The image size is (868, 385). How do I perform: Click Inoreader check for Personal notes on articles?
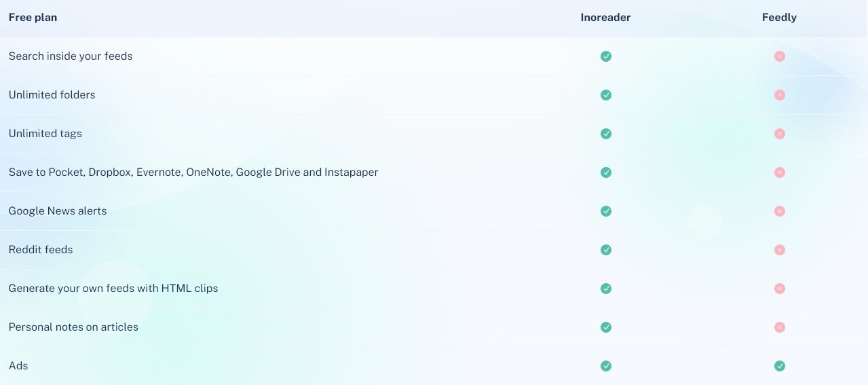[x=606, y=327]
